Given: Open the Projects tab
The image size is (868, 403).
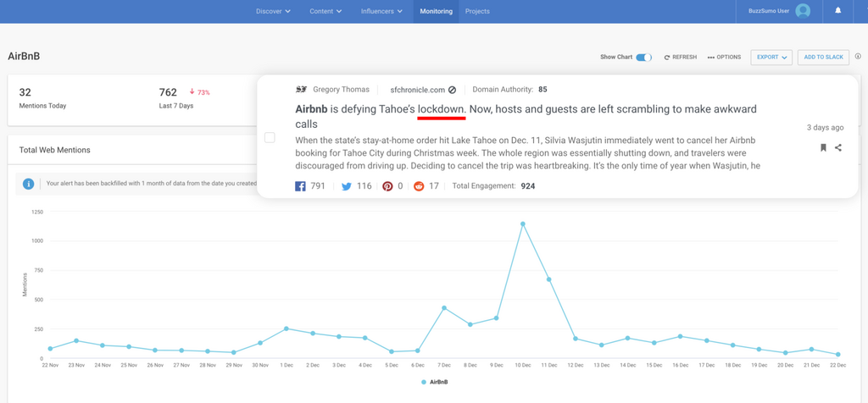Looking at the screenshot, I should click(477, 11).
